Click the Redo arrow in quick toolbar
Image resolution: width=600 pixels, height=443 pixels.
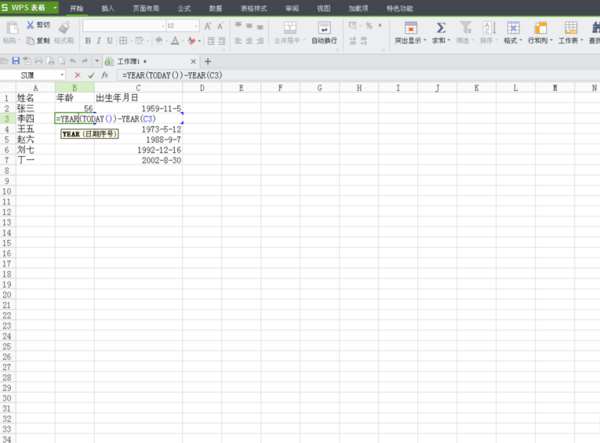pyautogui.click(x=84, y=61)
